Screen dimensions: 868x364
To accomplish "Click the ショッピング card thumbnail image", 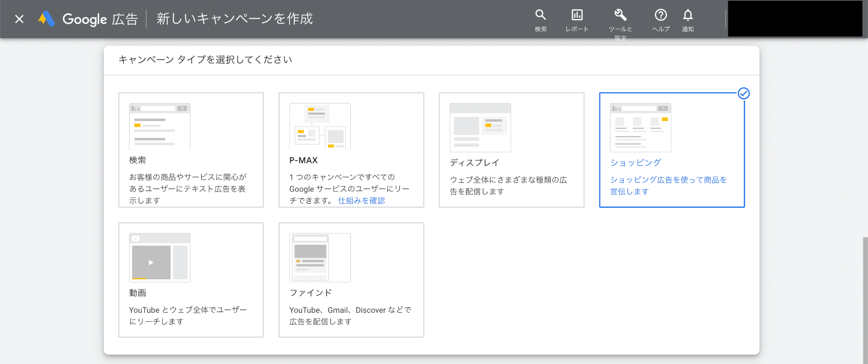I will 640,127.
